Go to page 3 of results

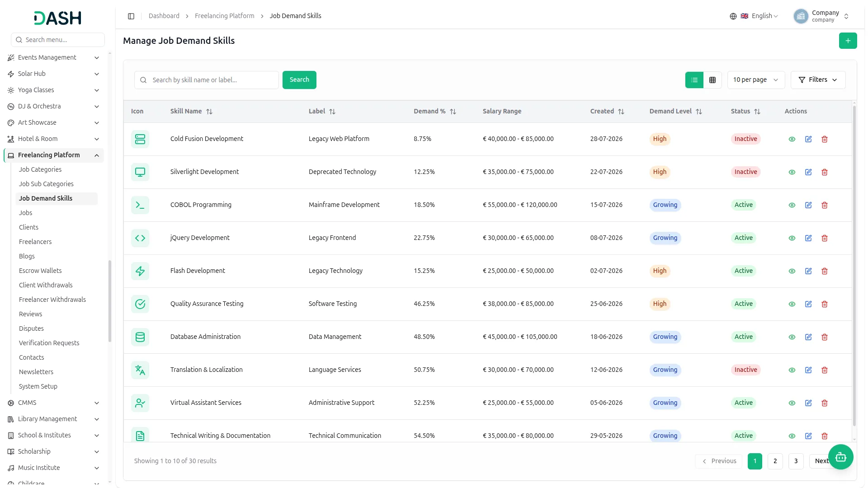point(796,461)
